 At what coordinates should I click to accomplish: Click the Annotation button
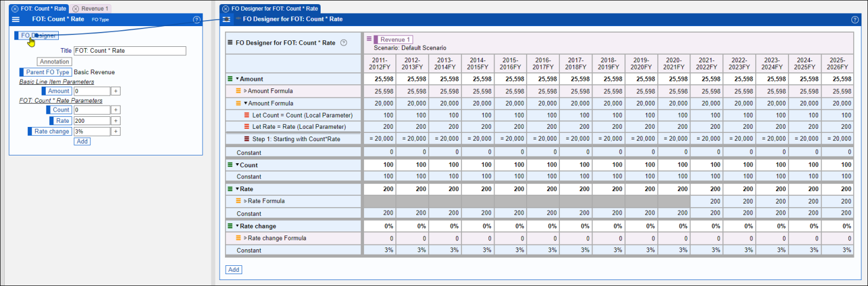[55, 62]
